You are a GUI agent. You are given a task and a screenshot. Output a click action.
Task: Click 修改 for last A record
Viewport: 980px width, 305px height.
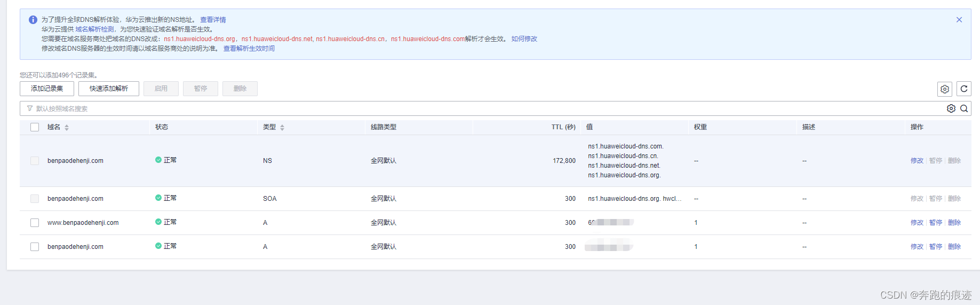tap(917, 247)
